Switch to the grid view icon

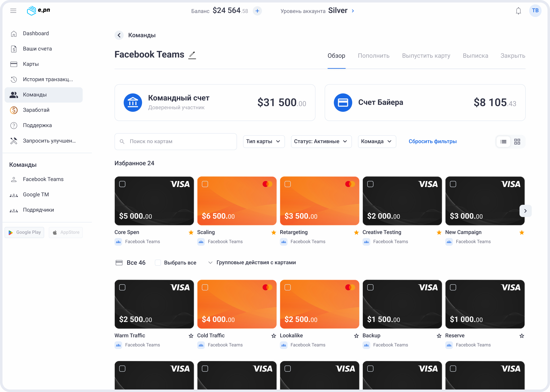click(x=517, y=142)
